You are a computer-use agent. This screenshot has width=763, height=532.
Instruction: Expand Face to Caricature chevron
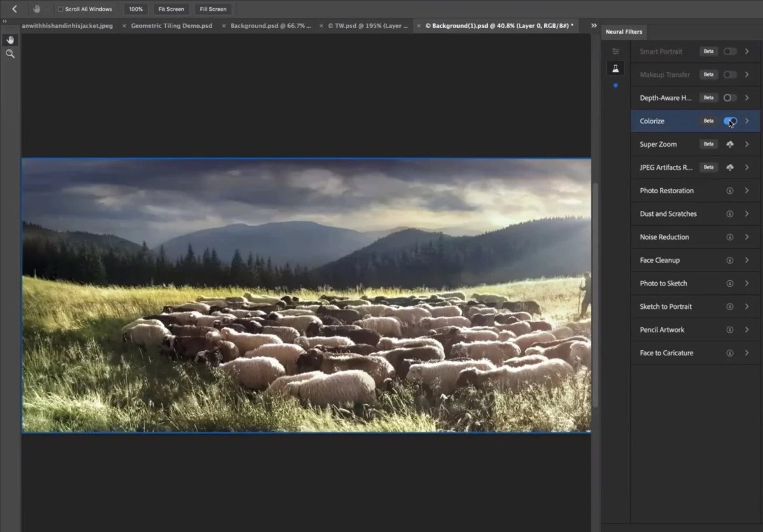click(747, 353)
